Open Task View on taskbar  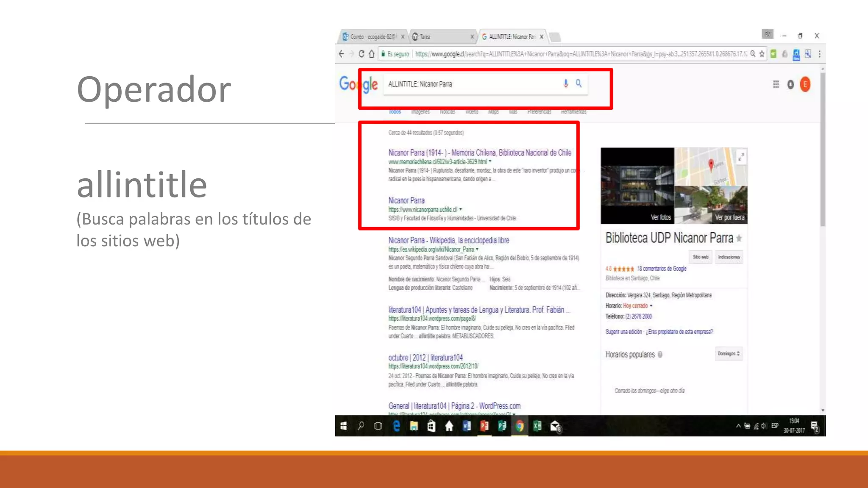click(x=378, y=426)
